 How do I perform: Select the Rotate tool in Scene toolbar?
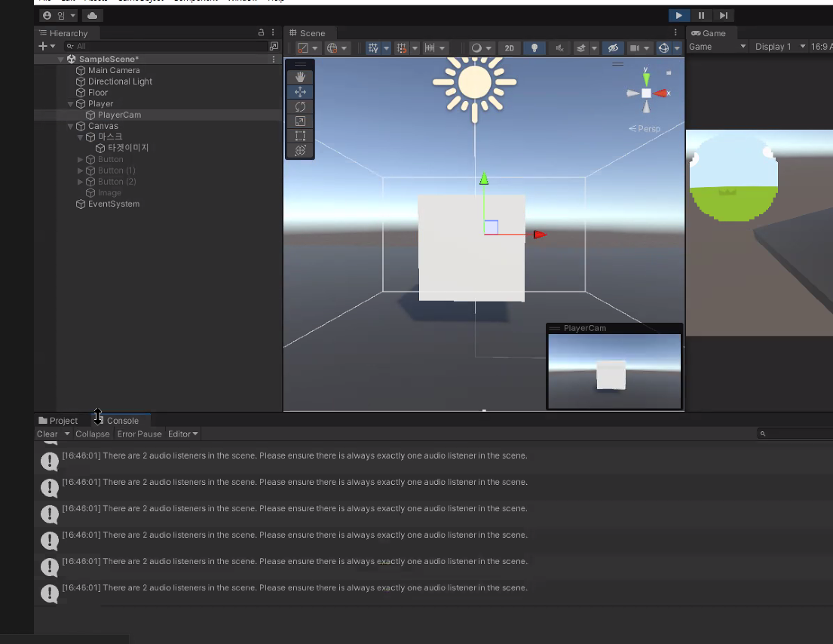coord(300,106)
